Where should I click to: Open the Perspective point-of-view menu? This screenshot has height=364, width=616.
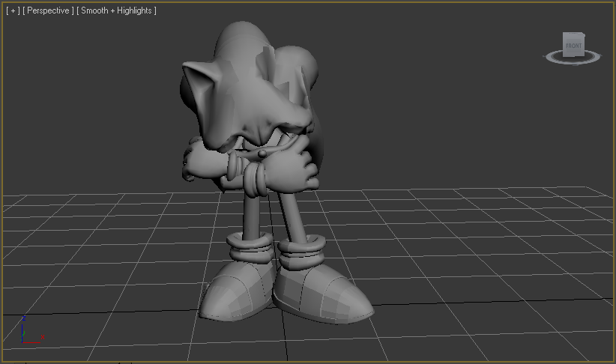coord(48,11)
